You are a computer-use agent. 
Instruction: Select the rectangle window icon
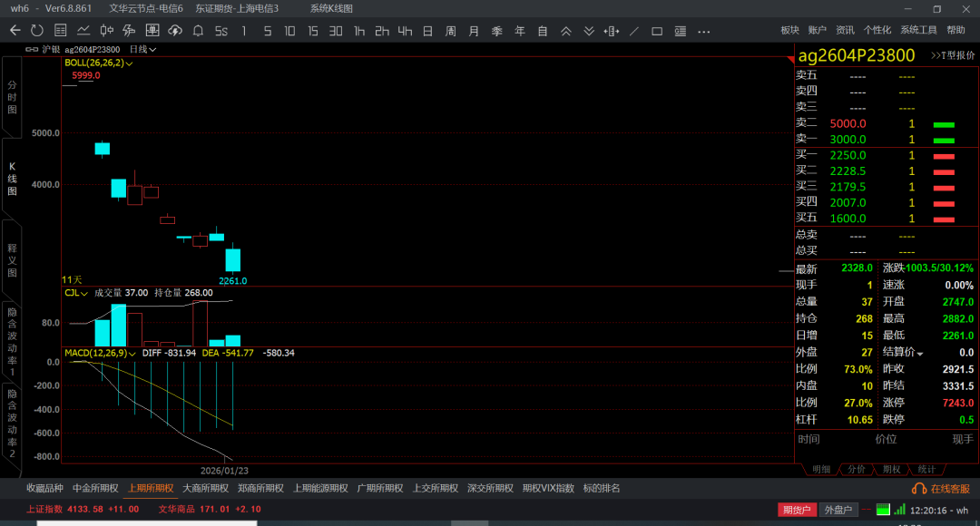(x=657, y=31)
